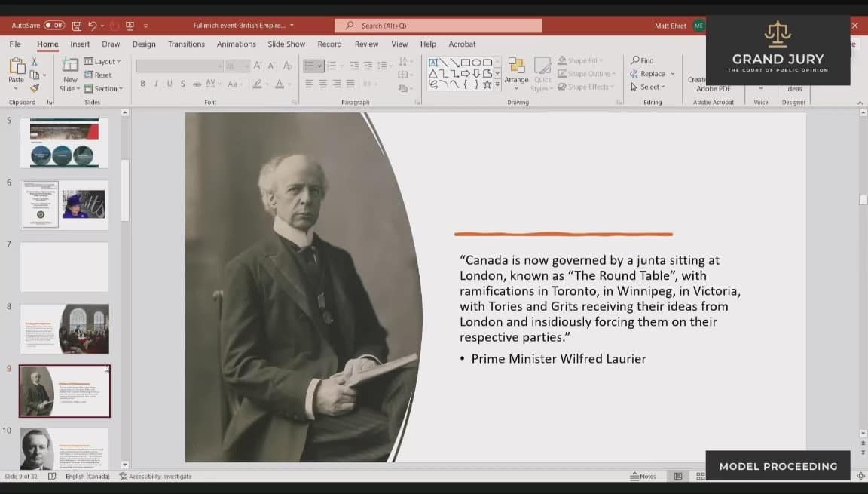Click the Format Painter brush icon
868x494 pixels.
(34, 88)
